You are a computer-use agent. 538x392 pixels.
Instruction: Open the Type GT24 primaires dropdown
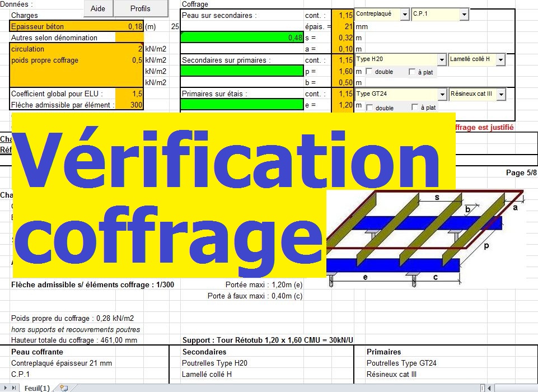(442, 94)
